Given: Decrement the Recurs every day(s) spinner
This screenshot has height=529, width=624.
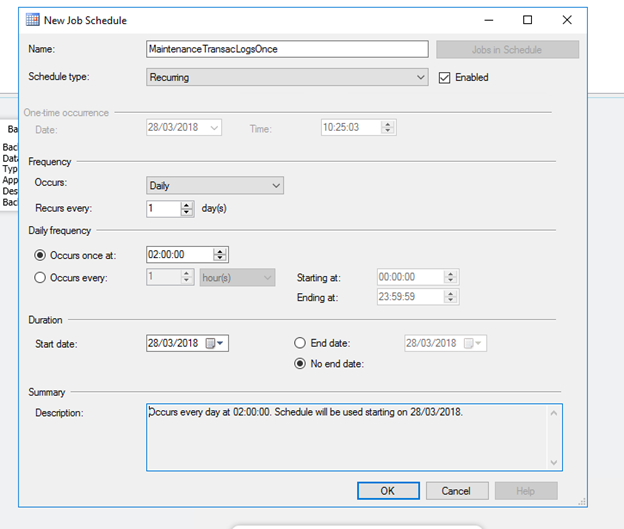Looking at the screenshot, I should click(186, 212).
